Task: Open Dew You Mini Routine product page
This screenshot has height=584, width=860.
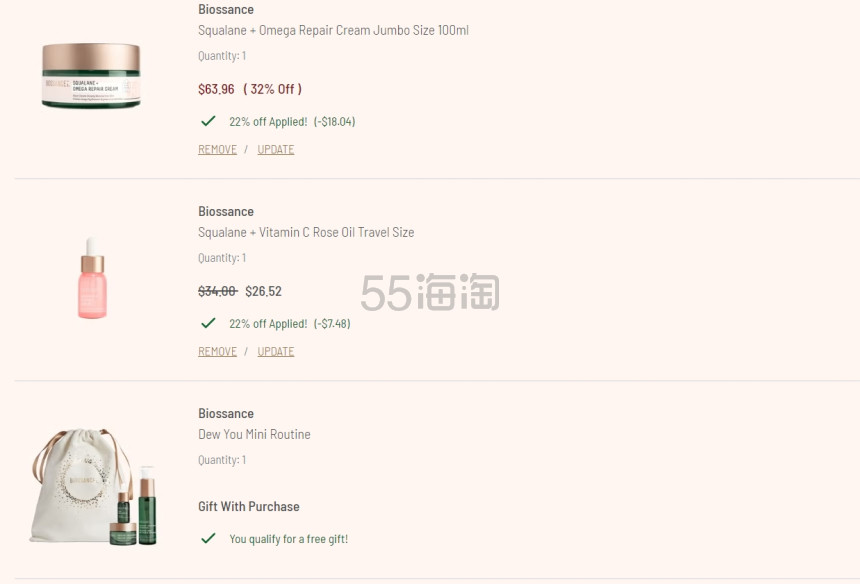Action: click(x=253, y=434)
